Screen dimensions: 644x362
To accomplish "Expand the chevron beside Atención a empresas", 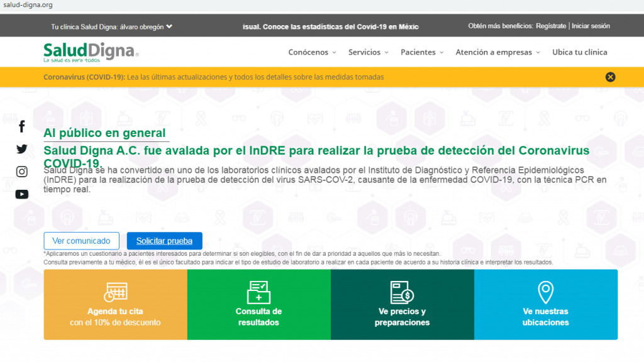I will (538, 53).
